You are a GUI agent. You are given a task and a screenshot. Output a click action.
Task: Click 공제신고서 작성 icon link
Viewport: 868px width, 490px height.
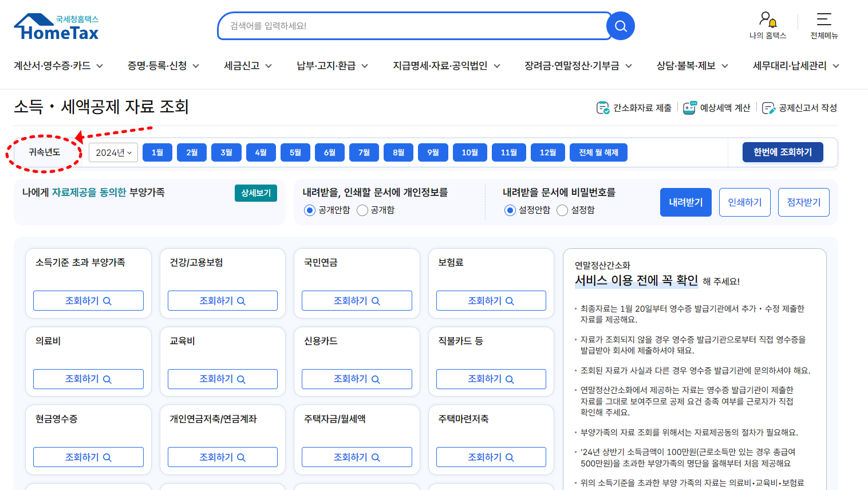[x=799, y=108]
